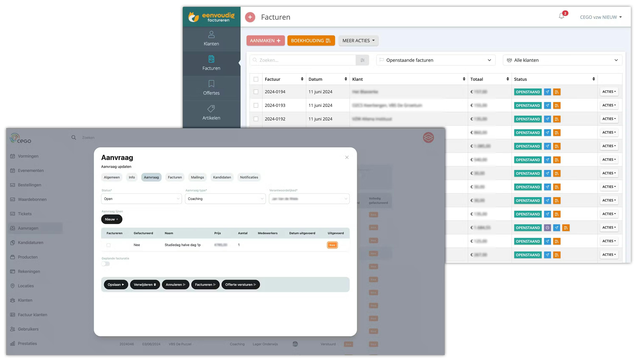This screenshot has height=364, width=637.
Task: Tick Factureren checkbox for Studiedag halve dag 1p
Action: (108, 245)
